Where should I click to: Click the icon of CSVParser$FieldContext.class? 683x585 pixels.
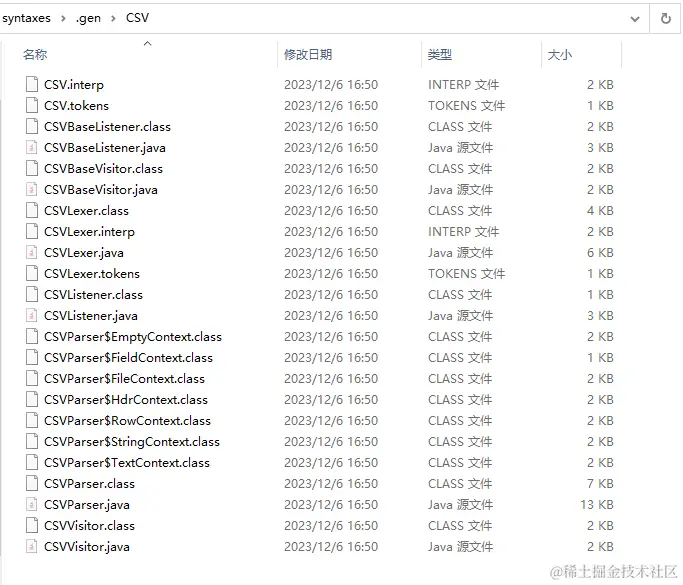32,357
